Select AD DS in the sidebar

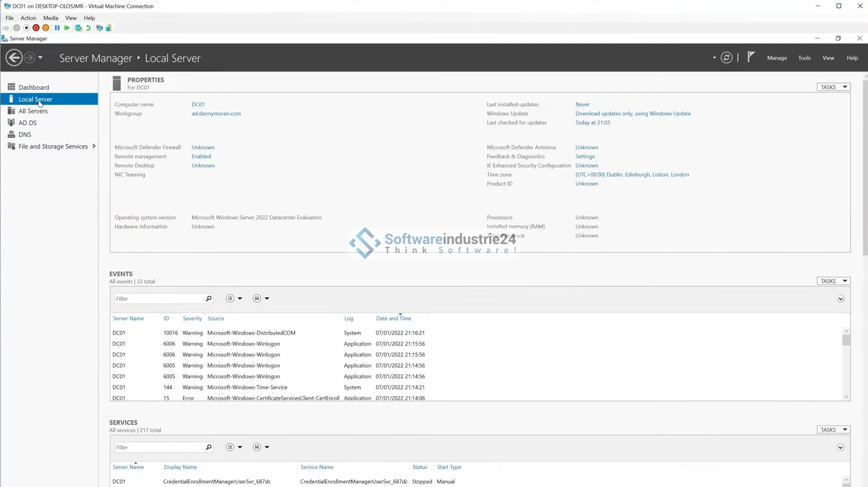coord(27,123)
